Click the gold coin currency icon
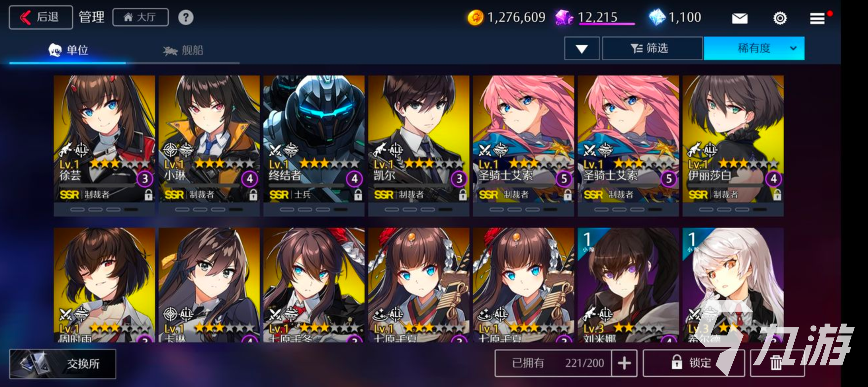The image size is (868, 387). click(x=475, y=18)
